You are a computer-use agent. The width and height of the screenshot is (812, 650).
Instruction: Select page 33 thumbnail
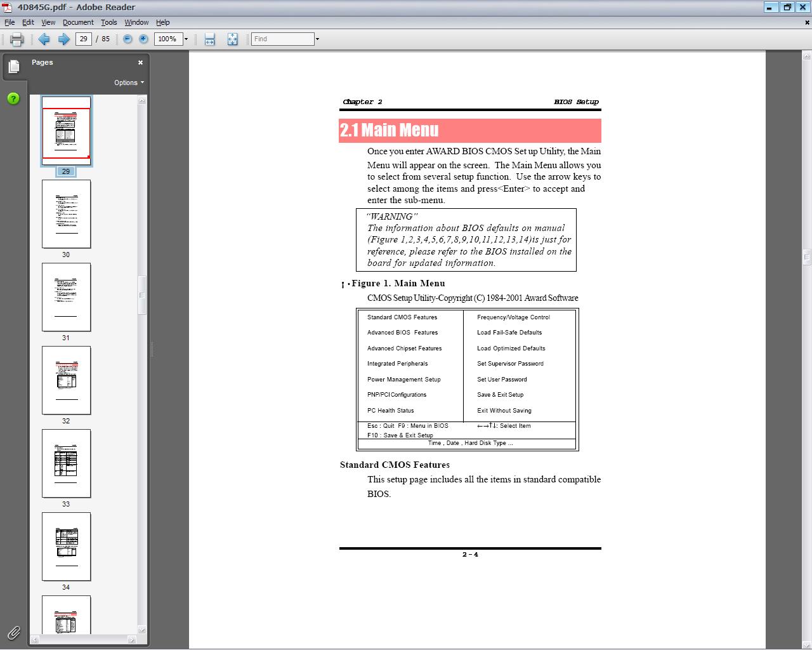[67, 463]
